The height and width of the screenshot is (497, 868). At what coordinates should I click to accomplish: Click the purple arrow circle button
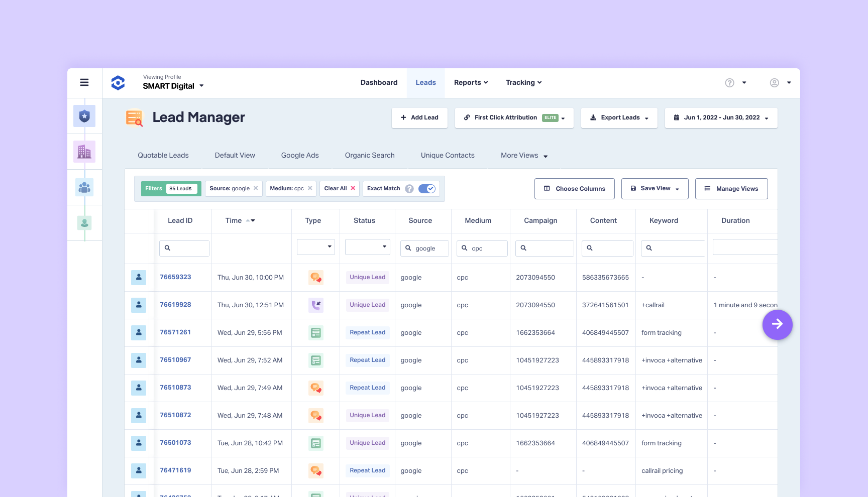[x=777, y=324]
